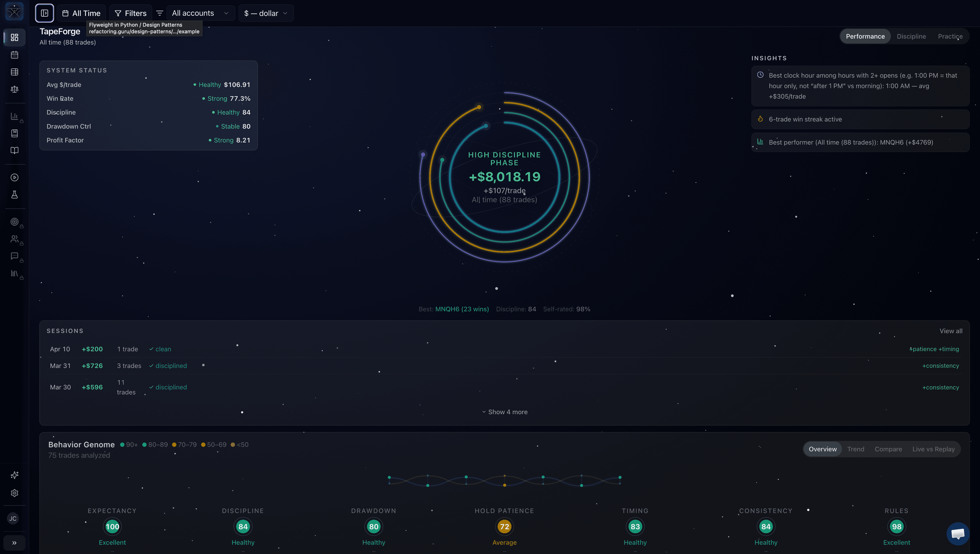Image resolution: width=980 pixels, height=554 pixels.
Task: Click the balance scales sidebar icon
Action: click(15, 89)
